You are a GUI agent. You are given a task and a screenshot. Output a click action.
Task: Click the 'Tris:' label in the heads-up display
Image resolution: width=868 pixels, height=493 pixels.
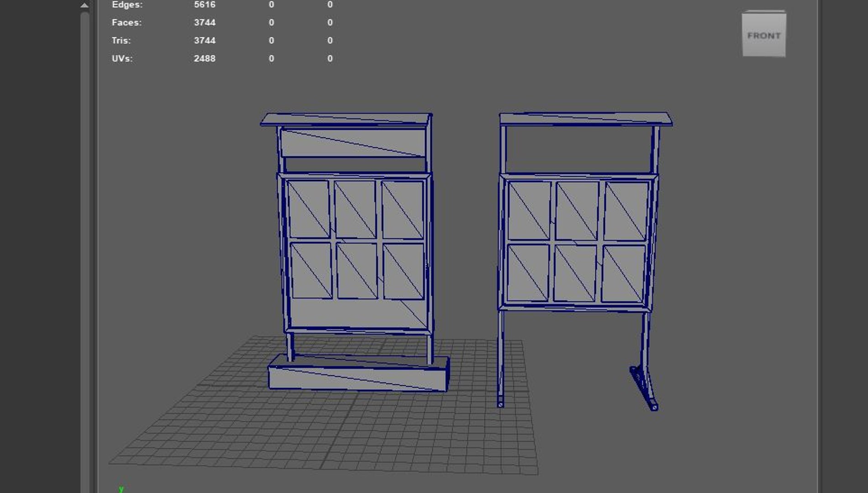tap(121, 41)
